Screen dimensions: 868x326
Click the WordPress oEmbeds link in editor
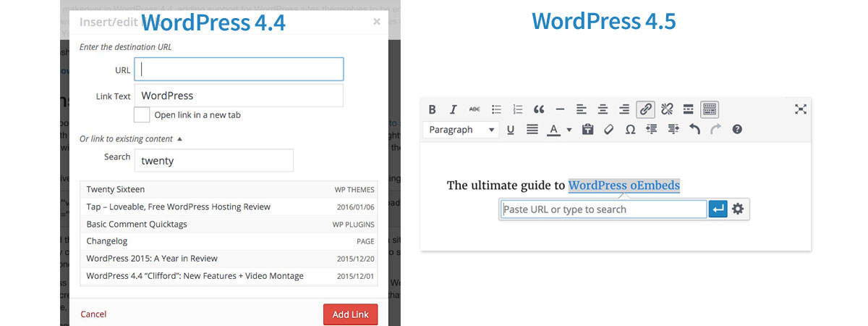pos(624,185)
